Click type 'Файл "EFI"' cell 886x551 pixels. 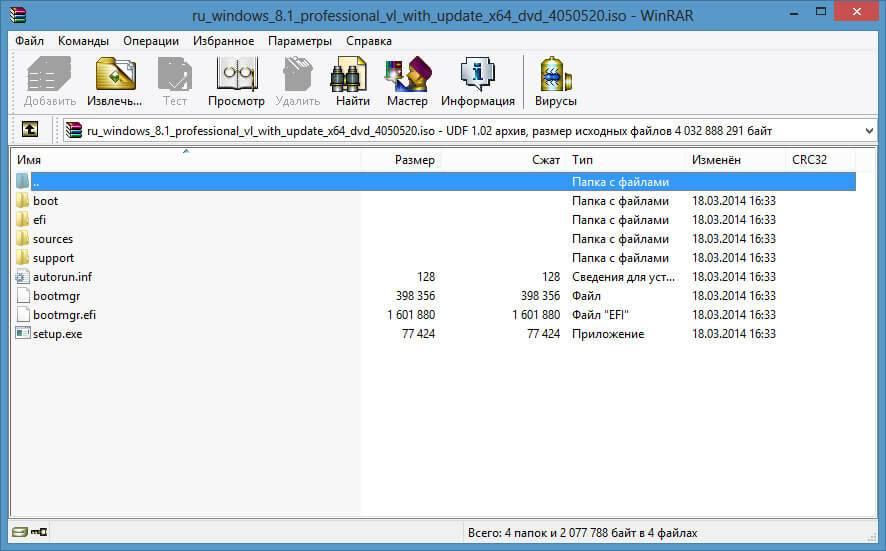[x=600, y=314]
